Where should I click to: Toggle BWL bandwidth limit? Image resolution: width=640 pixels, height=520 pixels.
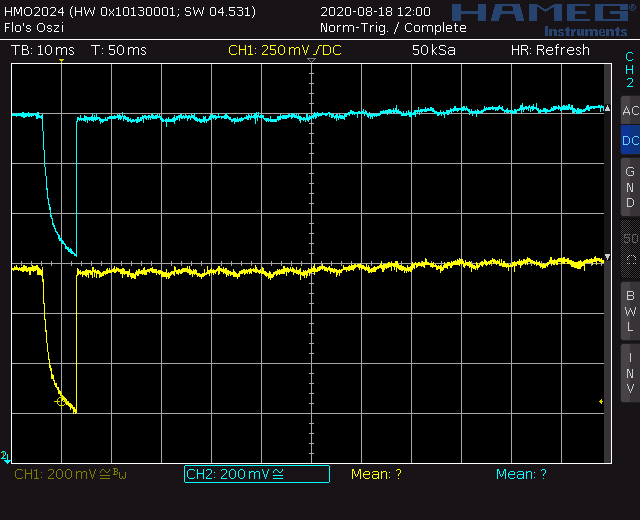pos(630,311)
